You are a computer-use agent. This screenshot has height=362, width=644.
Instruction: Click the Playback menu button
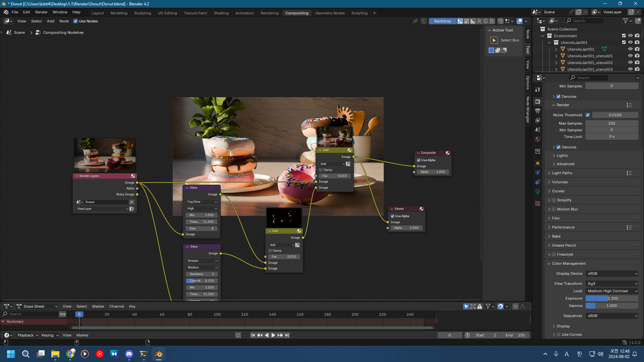[25, 335]
